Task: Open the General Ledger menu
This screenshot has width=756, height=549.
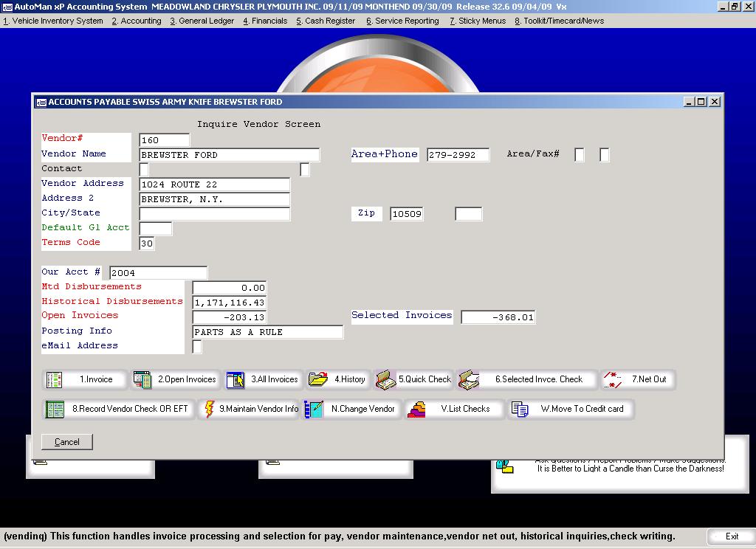Action: tap(202, 21)
